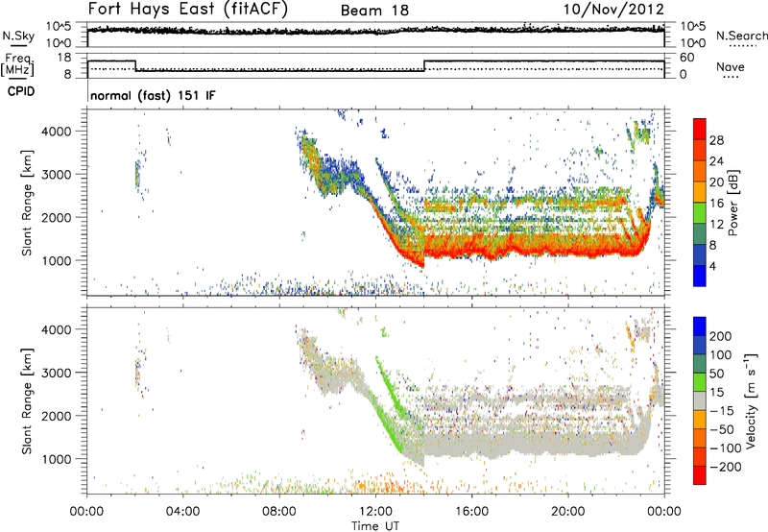Click the green velocity streak near 12:00
The height and width of the screenshot is (532, 768).
pyautogui.click(x=391, y=387)
